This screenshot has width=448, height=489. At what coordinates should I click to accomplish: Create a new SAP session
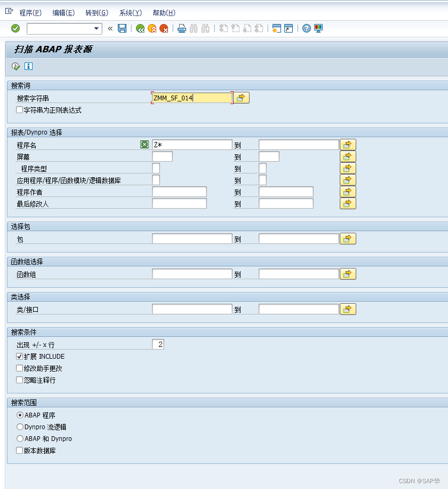point(276,28)
